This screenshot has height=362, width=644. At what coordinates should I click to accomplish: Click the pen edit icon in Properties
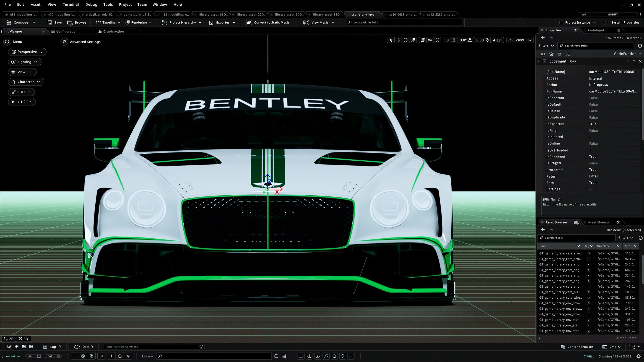568,54
